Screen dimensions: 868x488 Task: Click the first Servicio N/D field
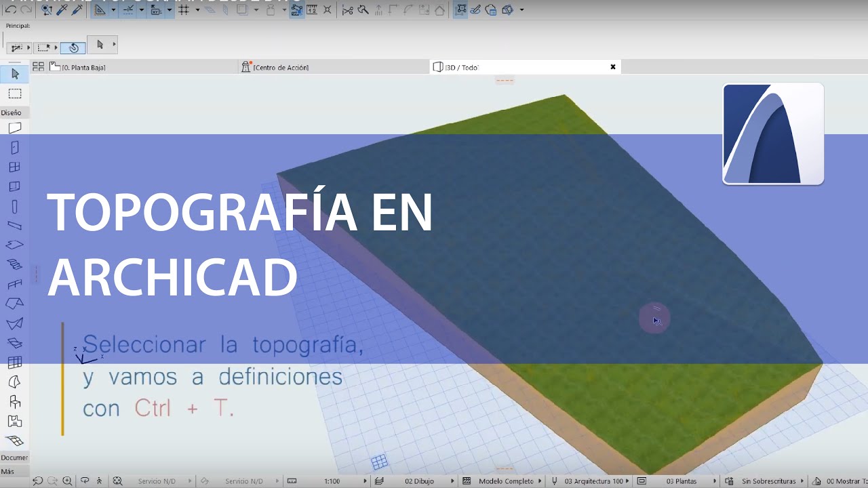coord(157,481)
